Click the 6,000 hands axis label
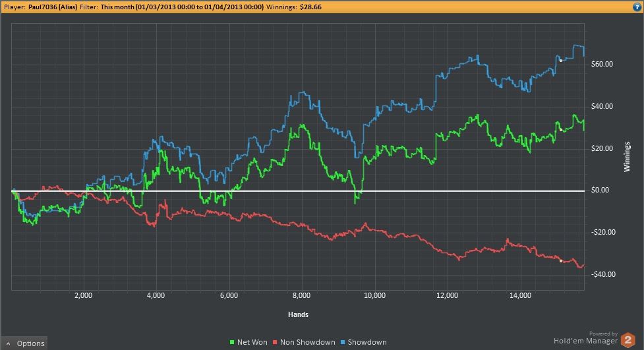The height and width of the screenshot is (350, 644). click(x=229, y=295)
